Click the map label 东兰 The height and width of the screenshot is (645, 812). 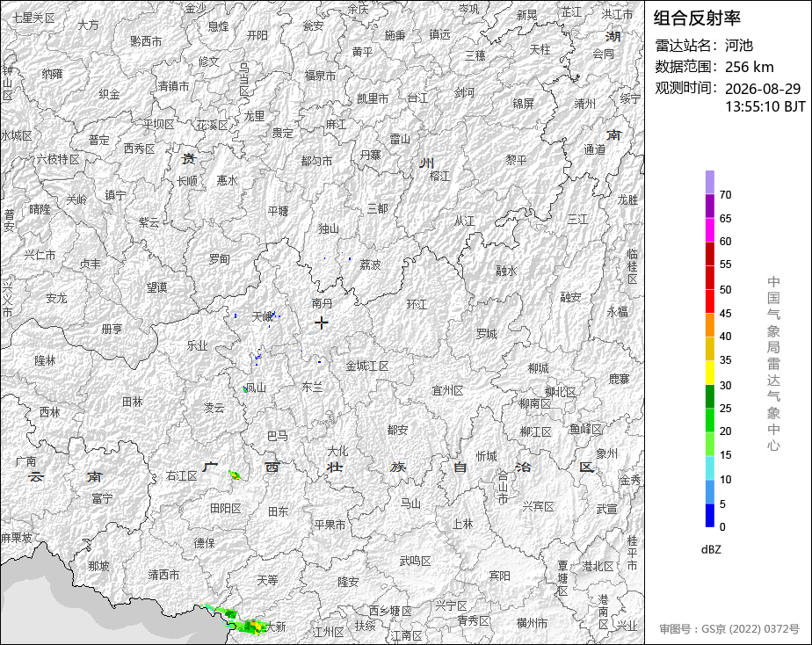point(312,387)
